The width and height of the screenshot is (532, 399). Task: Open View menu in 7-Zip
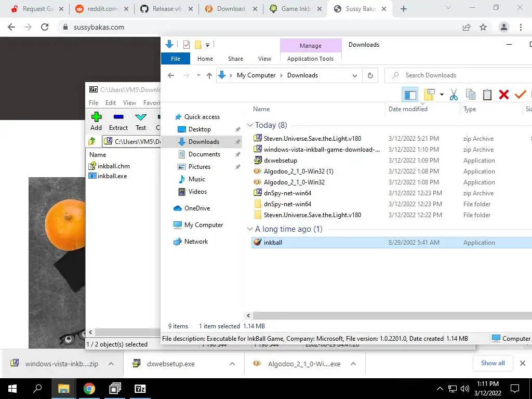coord(129,103)
